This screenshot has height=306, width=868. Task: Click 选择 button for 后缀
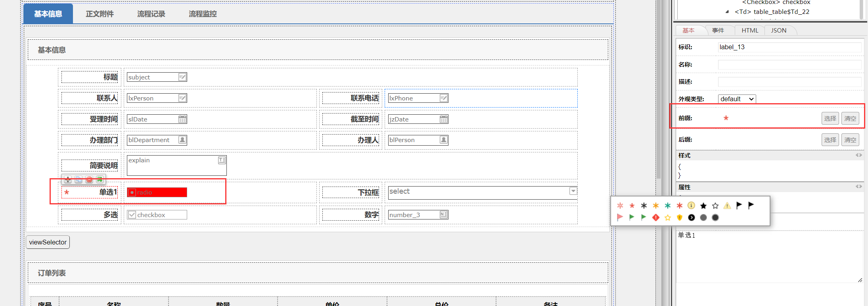point(830,140)
